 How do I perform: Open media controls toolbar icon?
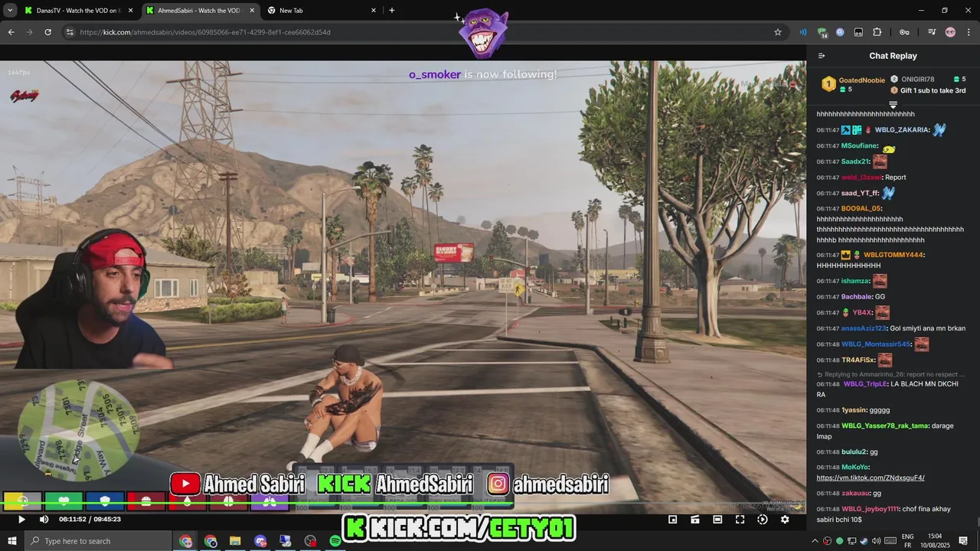click(x=932, y=32)
